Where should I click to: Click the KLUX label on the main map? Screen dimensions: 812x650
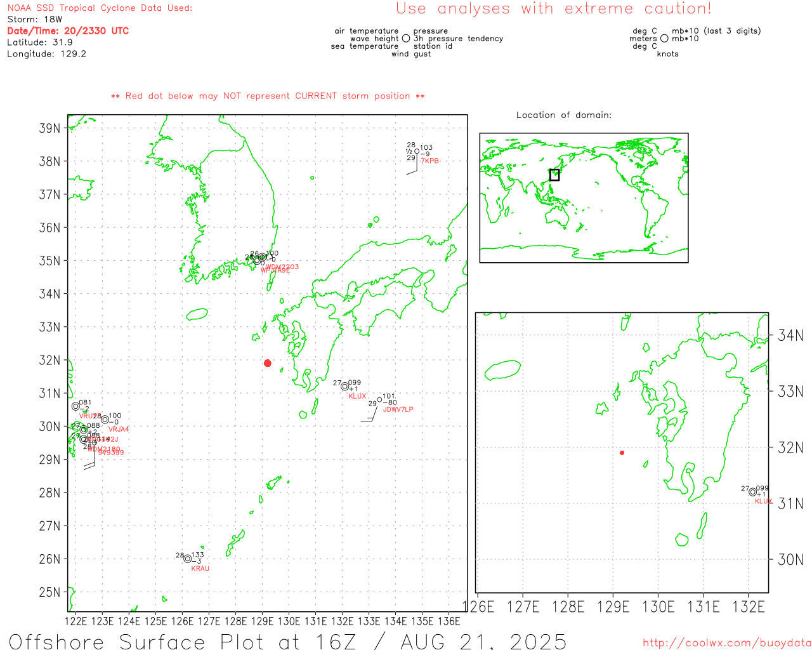click(358, 396)
